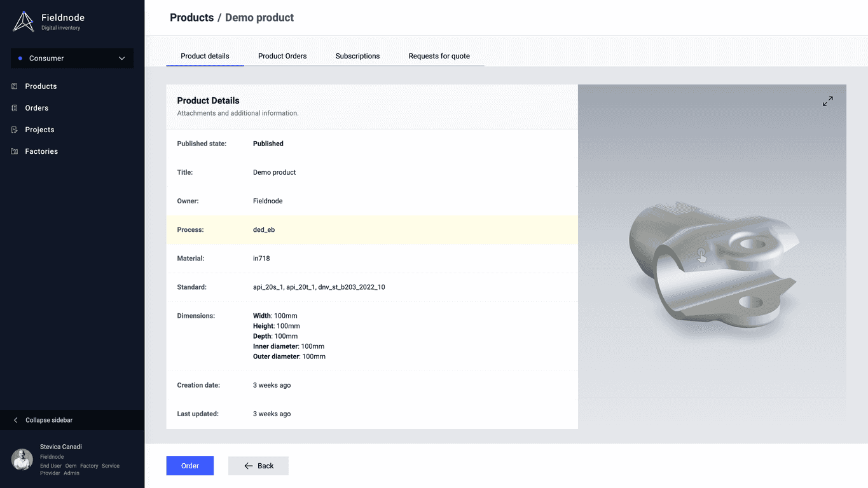Click the collapse sidebar chevron icon

16,420
